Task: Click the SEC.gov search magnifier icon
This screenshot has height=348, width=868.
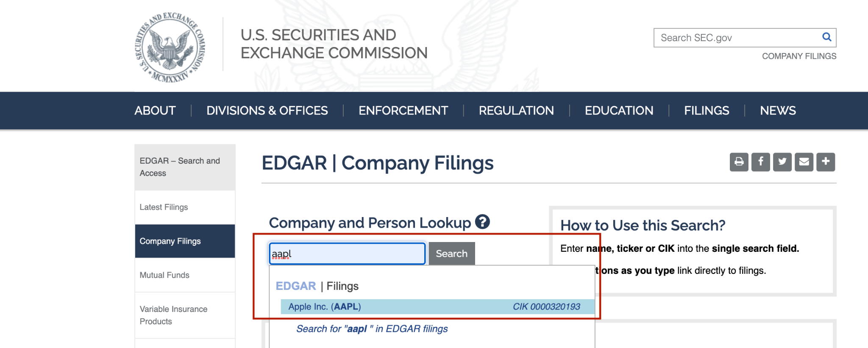Action: click(826, 37)
